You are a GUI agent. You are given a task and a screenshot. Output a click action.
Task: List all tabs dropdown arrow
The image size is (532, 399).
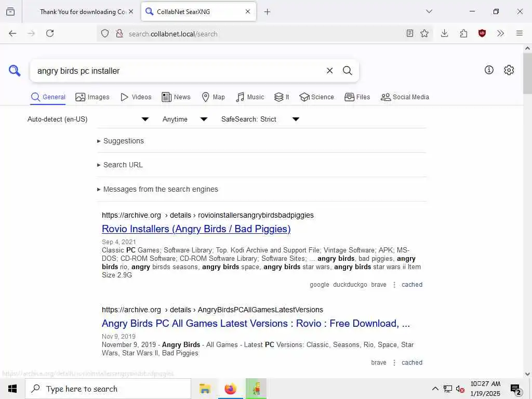[x=429, y=11]
